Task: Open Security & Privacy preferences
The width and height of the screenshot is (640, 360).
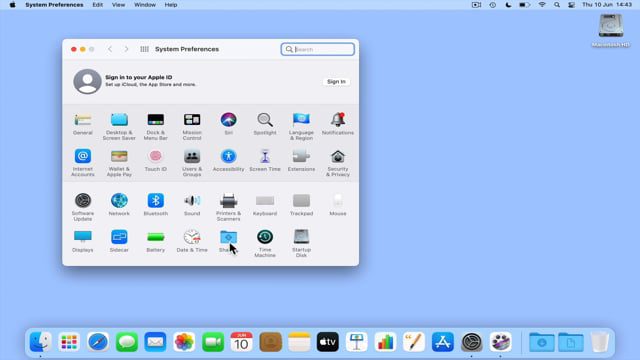Action: pyautogui.click(x=338, y=162)
